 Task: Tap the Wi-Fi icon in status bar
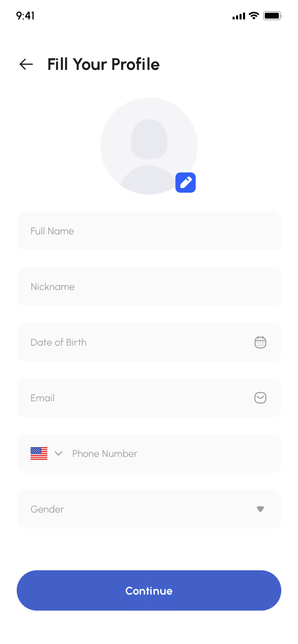(x=254, y=16)
